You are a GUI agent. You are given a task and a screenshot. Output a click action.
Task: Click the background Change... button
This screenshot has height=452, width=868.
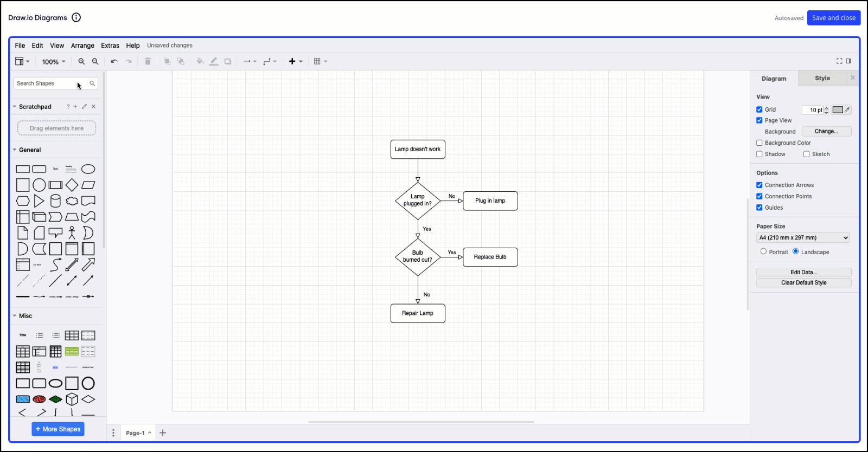[x=826, y=131]
